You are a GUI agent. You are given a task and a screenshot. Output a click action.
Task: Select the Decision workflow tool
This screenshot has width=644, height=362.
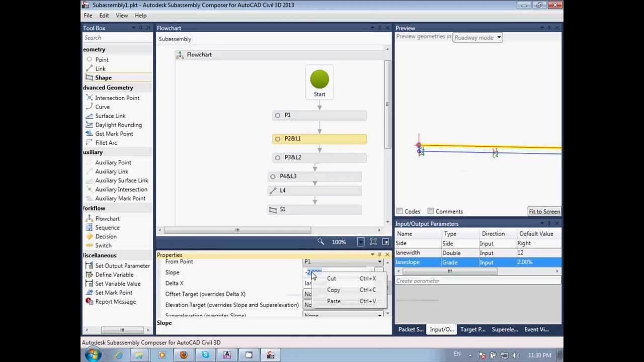point(106,237)
